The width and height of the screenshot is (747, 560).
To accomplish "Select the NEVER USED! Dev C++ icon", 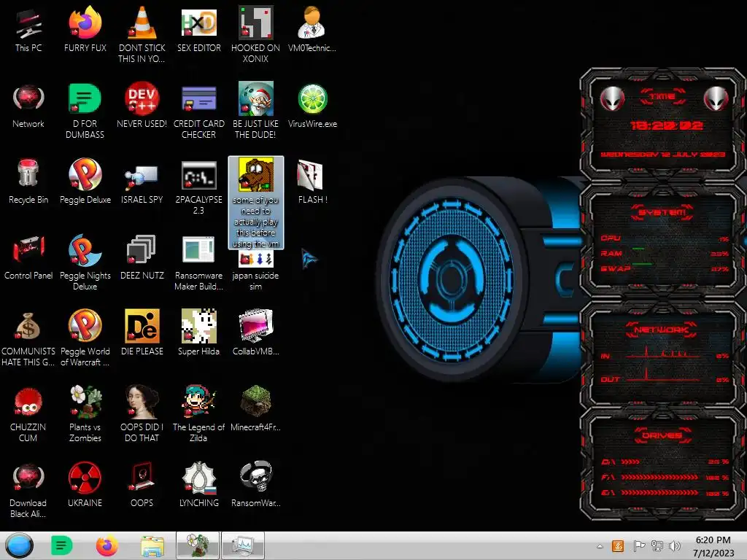I will 142,98.
